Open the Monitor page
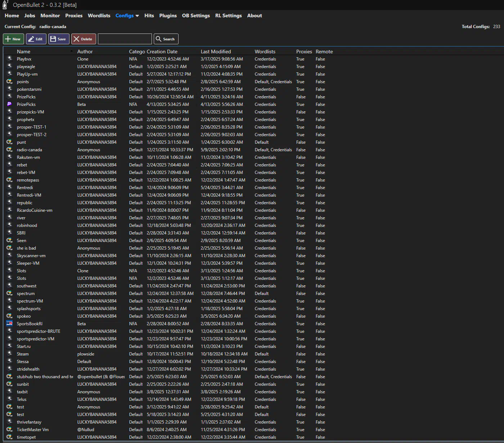 click(x=50, y=15)
